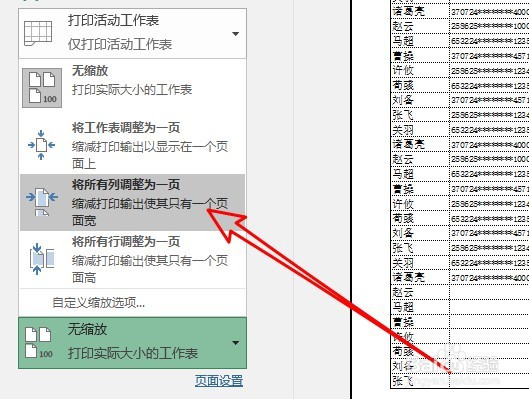Image resolution: width=529 pixels, height=399 pixels.
Task: Open the 打印活动工作表 dropdown arrow
Action: click(236, 34)
